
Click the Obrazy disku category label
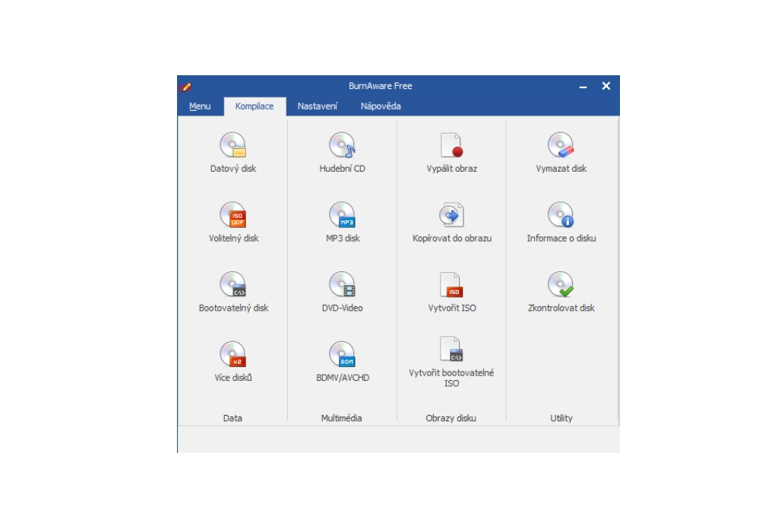tap(451, 418)
